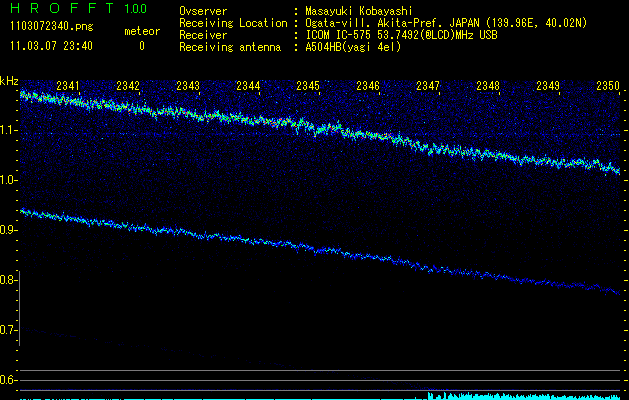Click the 0.8 kHz axis label
The image size is (629, 400).
[x=7, y=280]
